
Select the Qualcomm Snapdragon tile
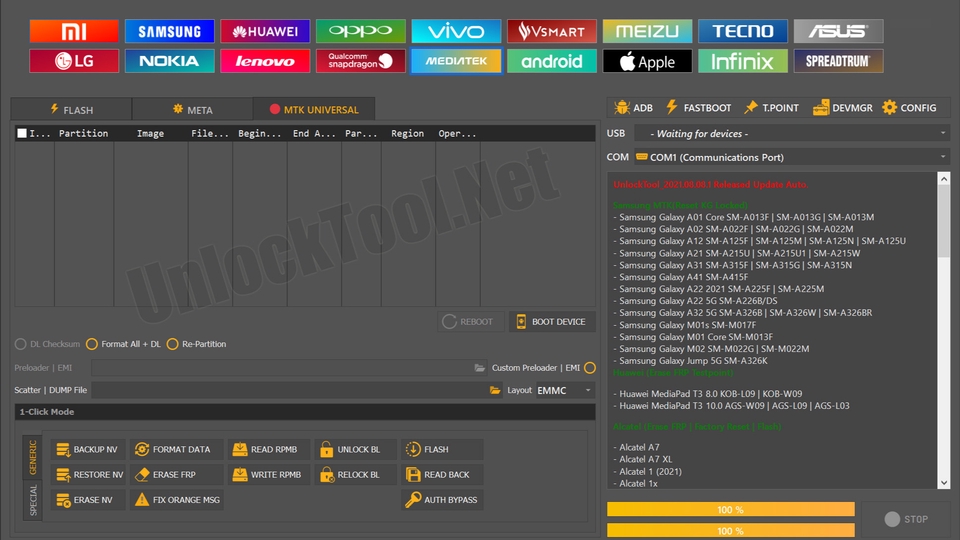361,61
